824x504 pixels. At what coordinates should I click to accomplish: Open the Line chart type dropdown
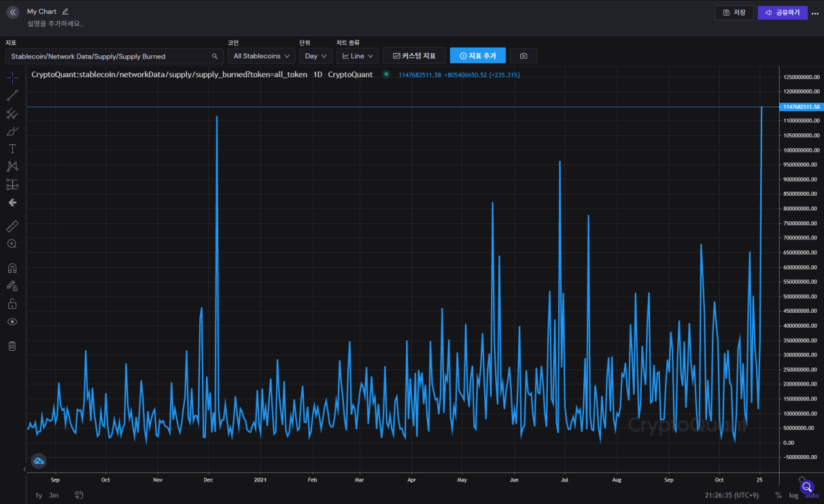(x=357, y=56)
